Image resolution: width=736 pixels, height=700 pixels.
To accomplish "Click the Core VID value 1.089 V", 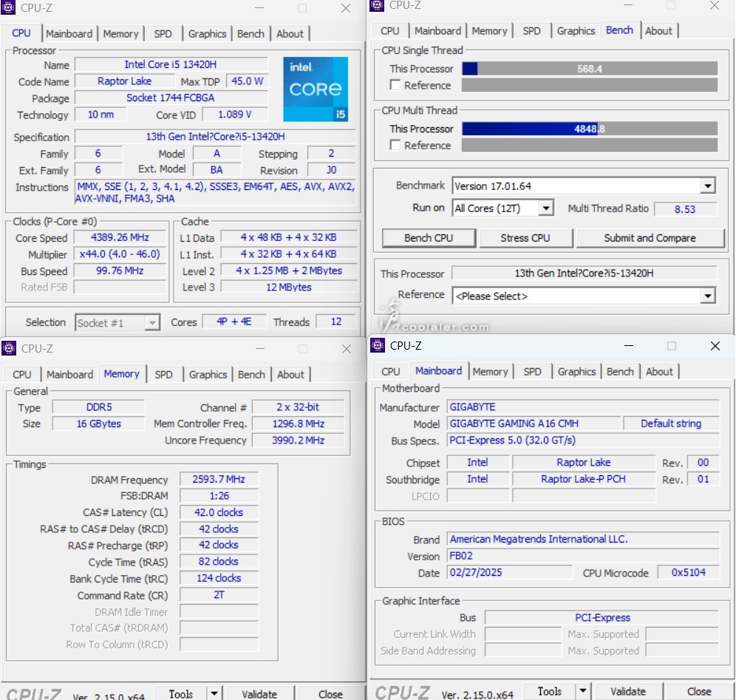I will point(235,115).
